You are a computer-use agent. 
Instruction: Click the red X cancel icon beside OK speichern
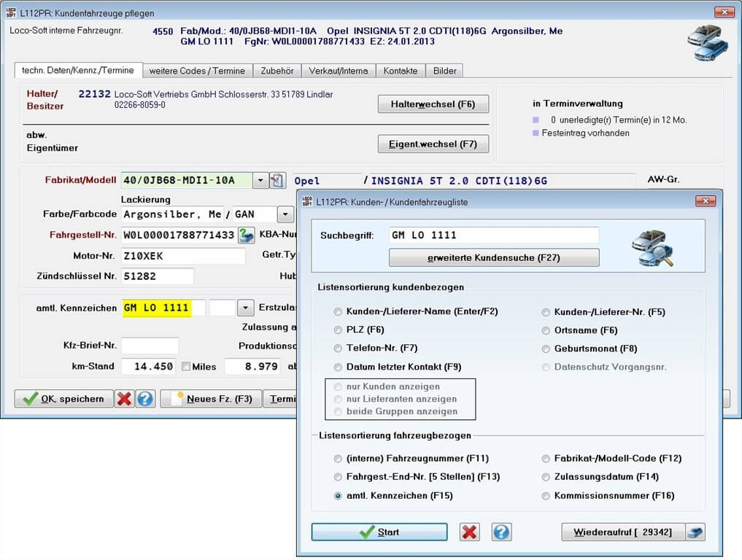pos(125,399)
